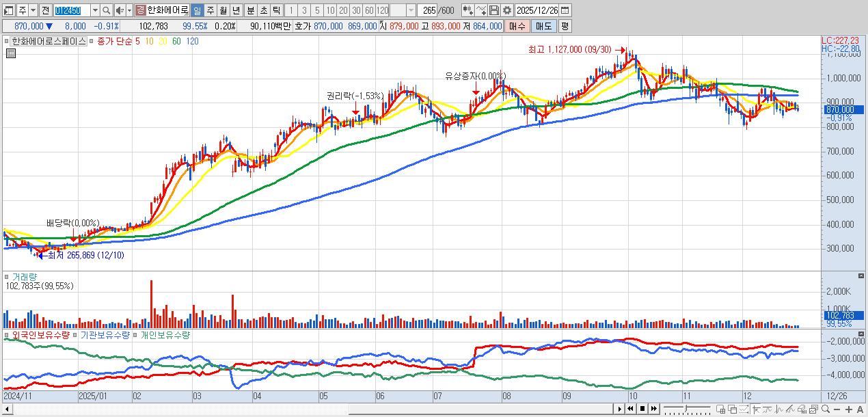Click the 매도 sell button
The image size is (868, 417).
(x=543, y=26)
